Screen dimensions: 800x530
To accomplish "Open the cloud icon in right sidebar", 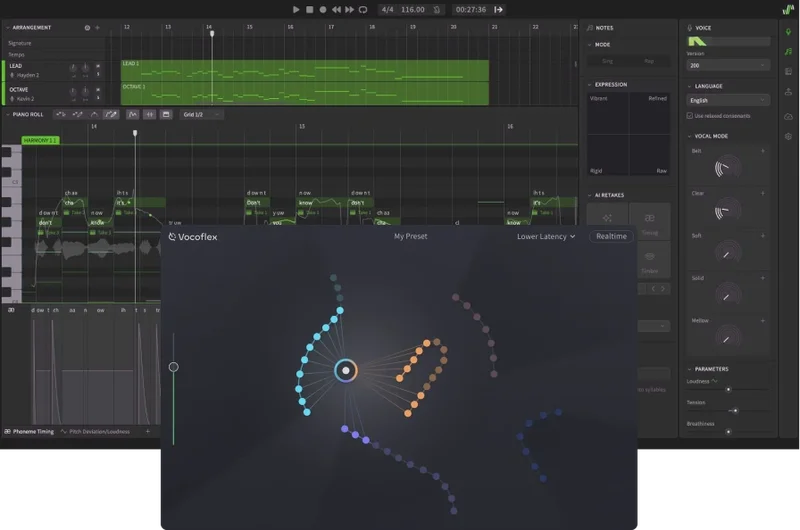I will 788,117.
